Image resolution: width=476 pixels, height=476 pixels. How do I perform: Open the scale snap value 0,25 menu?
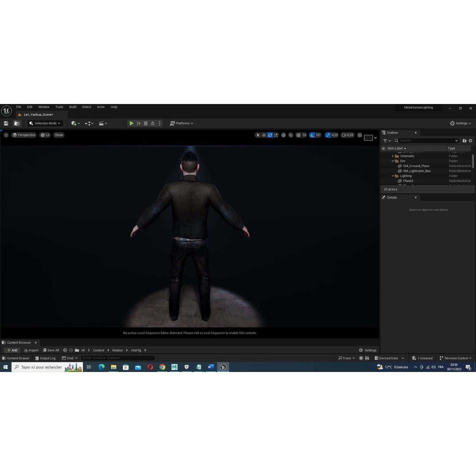coord(335,135)
